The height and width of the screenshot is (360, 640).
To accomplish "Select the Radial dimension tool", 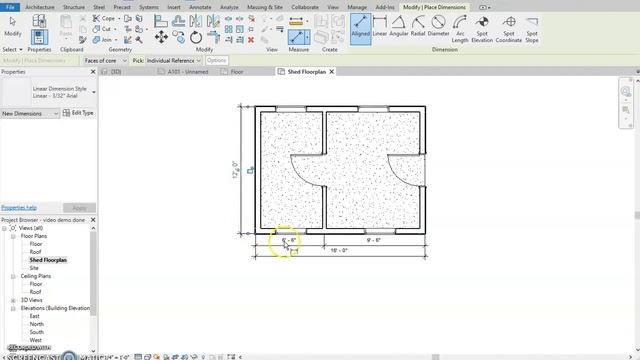I will [418, 26].
